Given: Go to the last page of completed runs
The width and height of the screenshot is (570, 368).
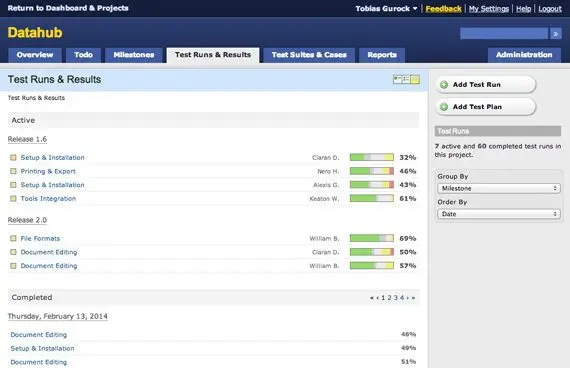Looking at the screenshot, I should (413, 298).
